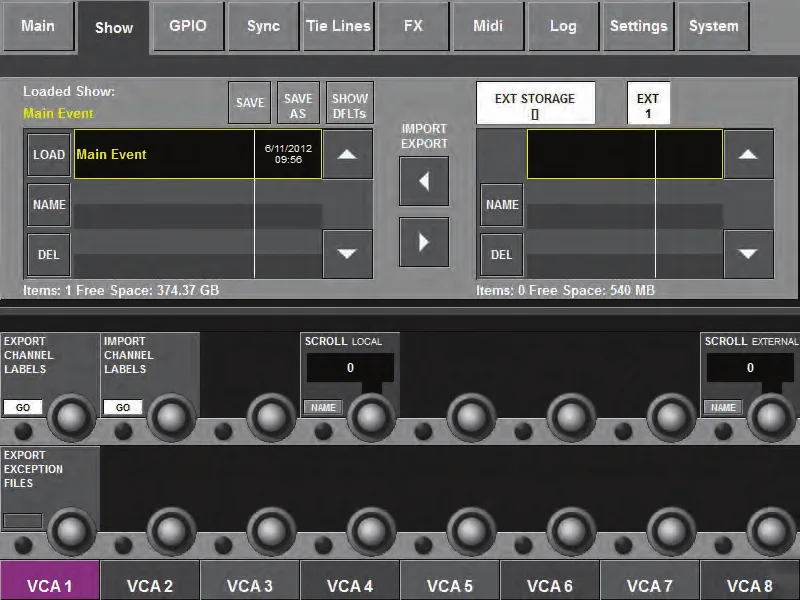Screen dimensions: 800x600
Task: Select the EXT STORAGE button
Action: click(535, 103)
